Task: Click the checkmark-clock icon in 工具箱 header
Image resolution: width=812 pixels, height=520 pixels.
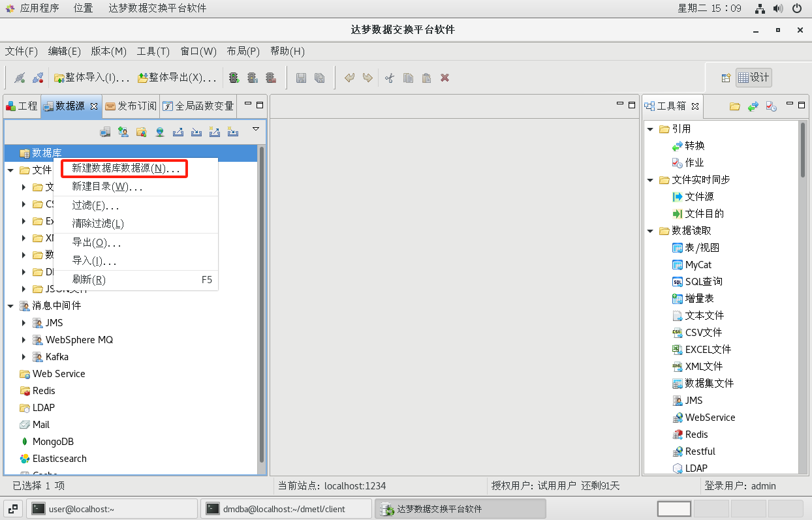Action: pos(771,106)
